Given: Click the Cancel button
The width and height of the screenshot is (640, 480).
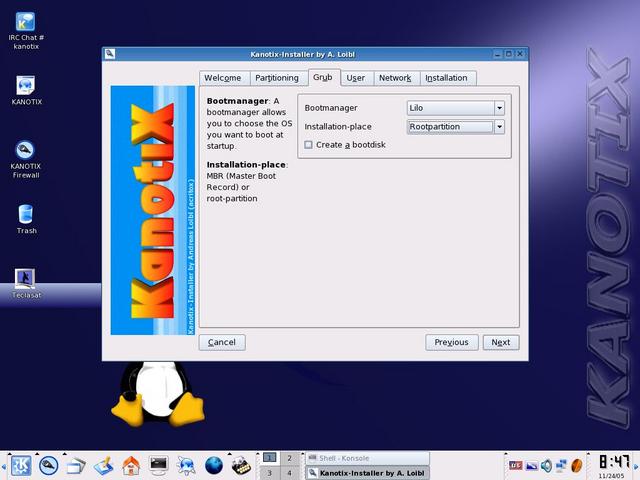Looking at the screenshot, I should tap(222, 342).
